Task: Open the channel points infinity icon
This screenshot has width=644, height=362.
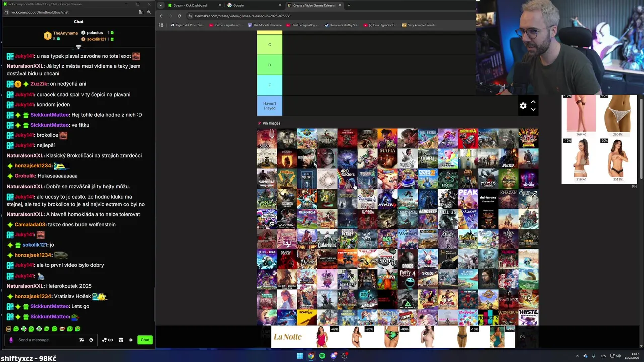Action: click(108, 340)
